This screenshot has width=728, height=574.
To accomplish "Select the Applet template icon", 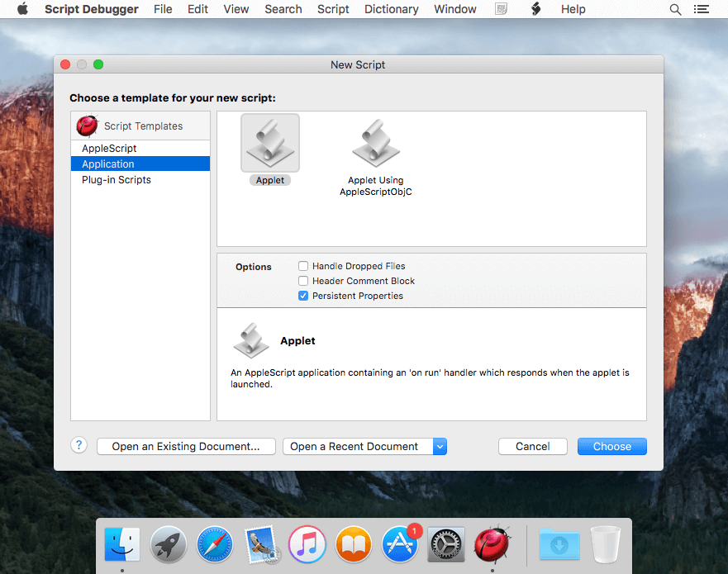I will [269, 143].
